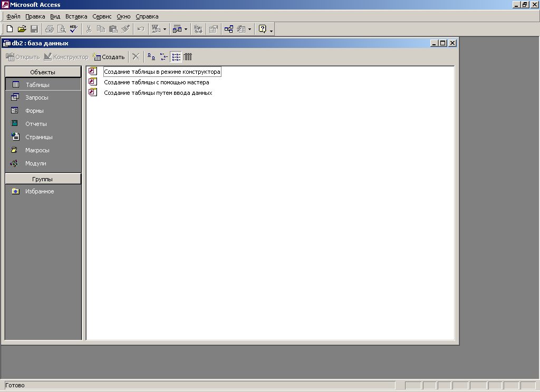Click the Code editor icon

point(198,30)
